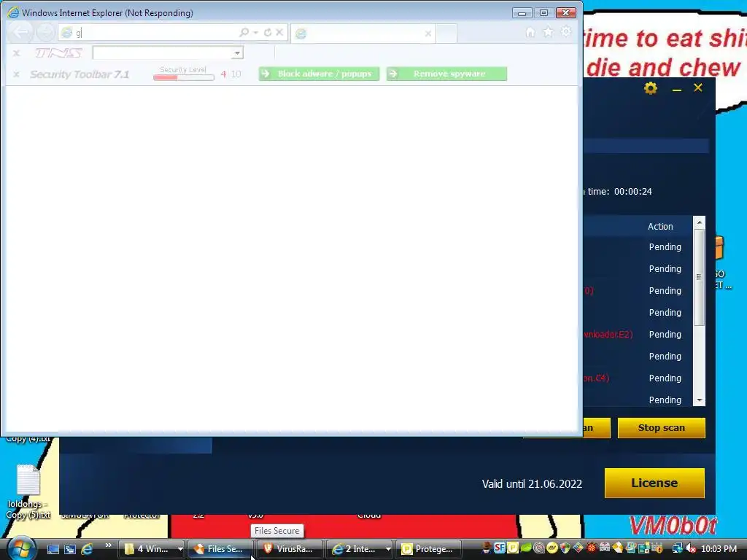
Task: Expand the 2 Inte... taskbar group arrow
Action: (x=388, y=549)
